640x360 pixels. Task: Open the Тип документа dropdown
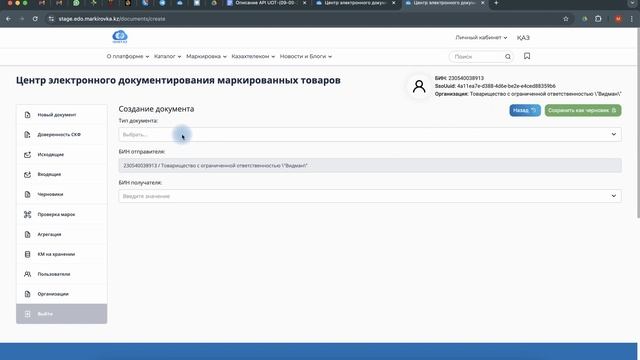coord(370,134)
